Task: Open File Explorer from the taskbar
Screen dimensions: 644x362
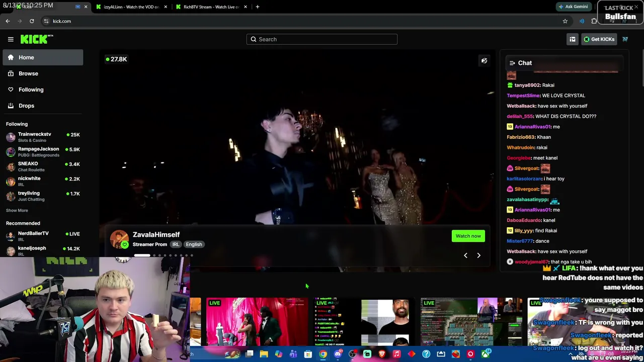Action: (264, 354)
